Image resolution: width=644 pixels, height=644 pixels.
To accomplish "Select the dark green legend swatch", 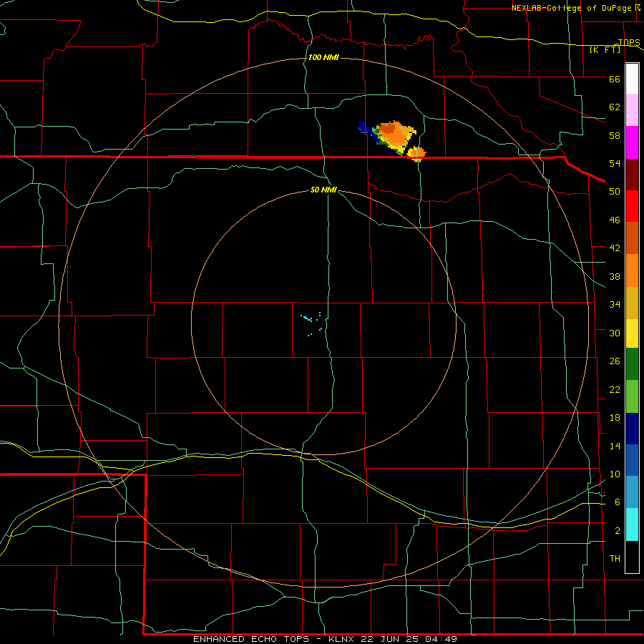I will click(632, 364).
